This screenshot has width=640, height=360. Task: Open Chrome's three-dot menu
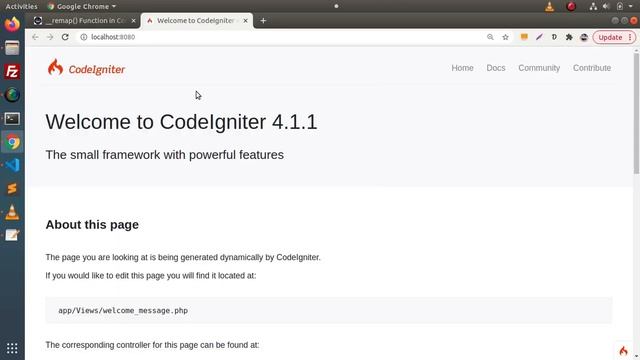coord(630,37)
